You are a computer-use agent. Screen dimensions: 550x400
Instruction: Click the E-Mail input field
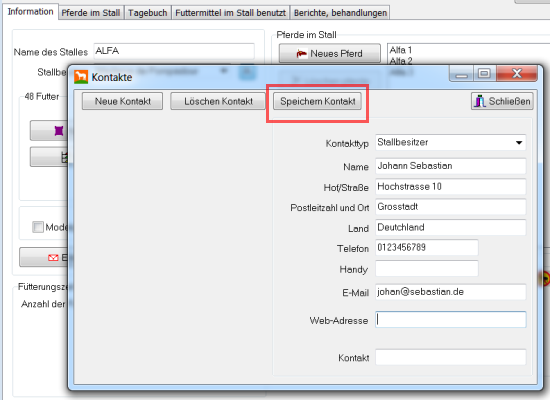[x=450, y=292]
